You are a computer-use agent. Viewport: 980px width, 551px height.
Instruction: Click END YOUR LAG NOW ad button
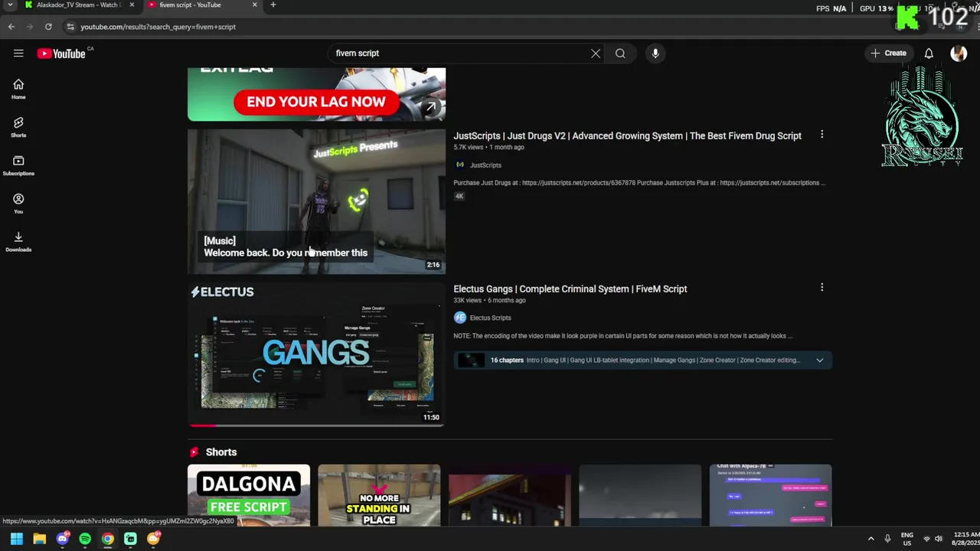(x=316, y=102)
